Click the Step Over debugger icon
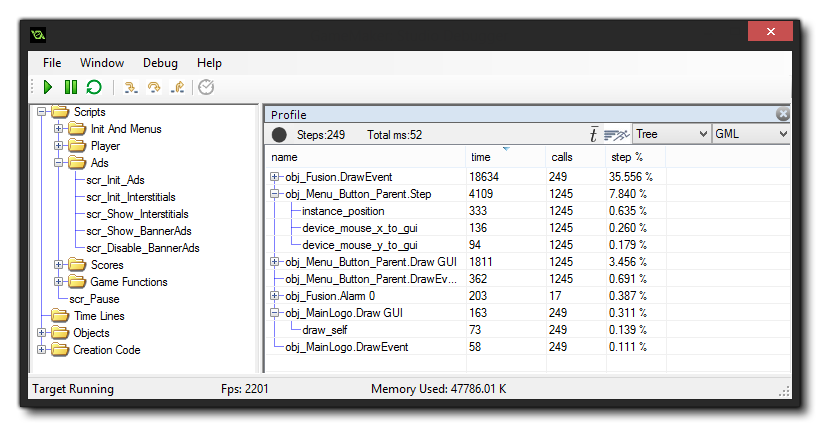 154,88
